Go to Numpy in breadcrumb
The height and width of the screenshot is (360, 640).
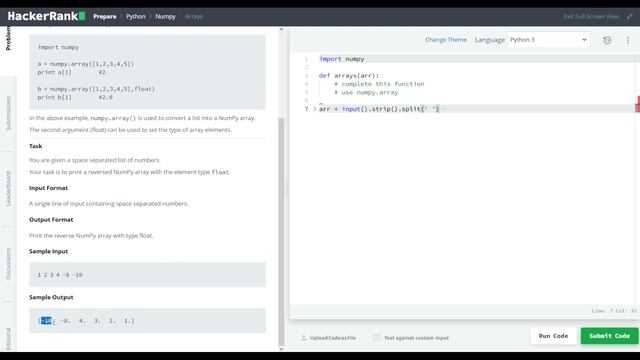[165, 16]
